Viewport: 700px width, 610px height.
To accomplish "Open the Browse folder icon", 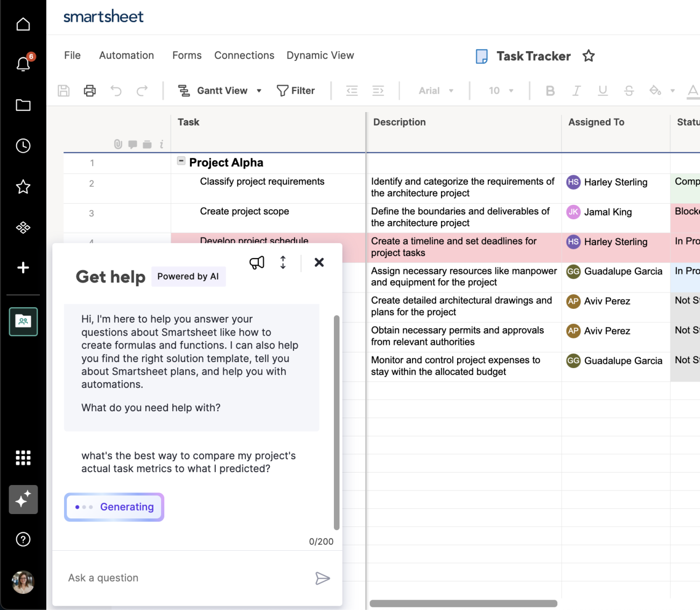I will (23, 105).
